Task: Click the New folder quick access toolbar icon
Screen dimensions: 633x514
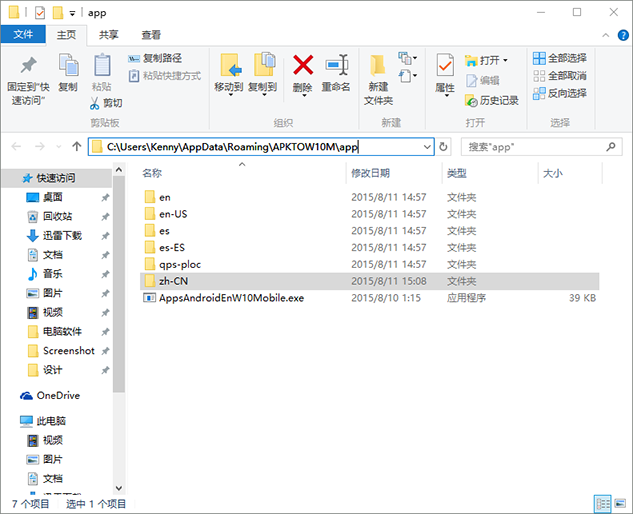Action: tap(58, 13)
